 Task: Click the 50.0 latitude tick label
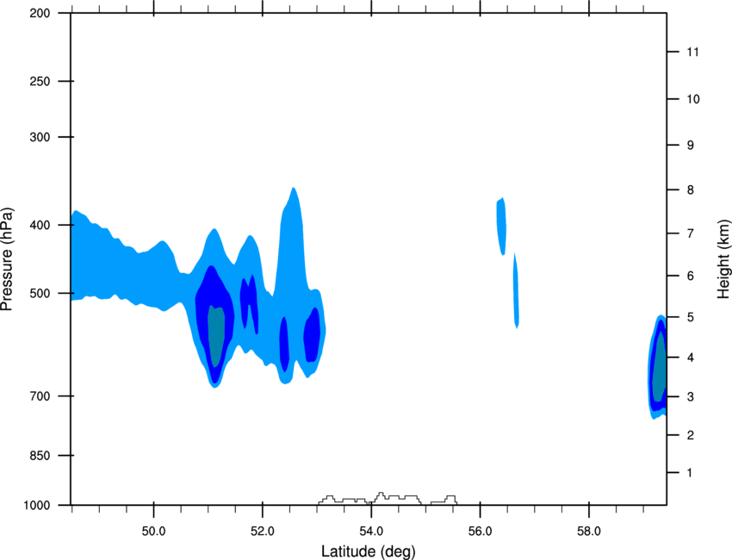(x=153, y=532)
